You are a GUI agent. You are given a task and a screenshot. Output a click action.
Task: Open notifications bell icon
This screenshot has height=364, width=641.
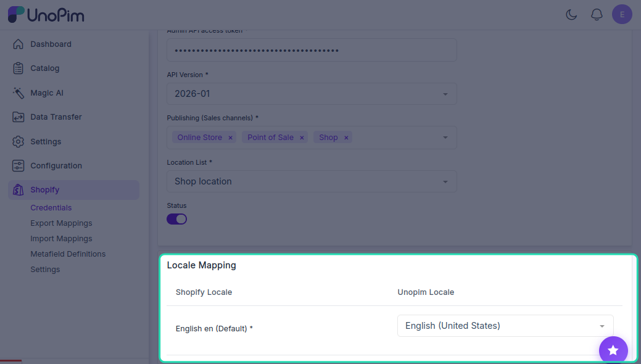(597, 15)
